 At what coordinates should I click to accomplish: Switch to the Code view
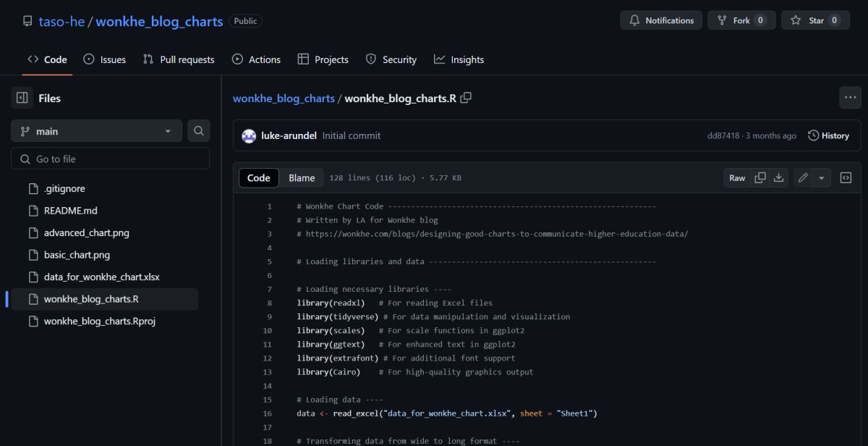(x=259, y=178)
